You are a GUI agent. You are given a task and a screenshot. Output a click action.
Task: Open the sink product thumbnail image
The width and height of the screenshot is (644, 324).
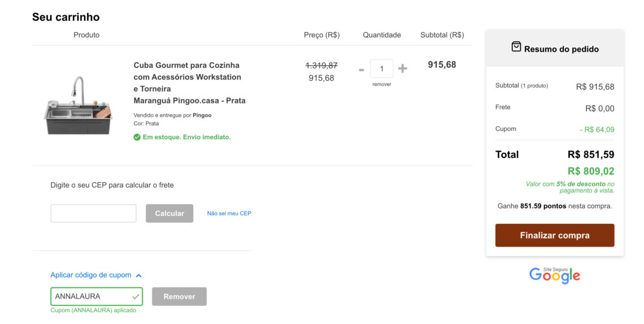coord(77,105)
